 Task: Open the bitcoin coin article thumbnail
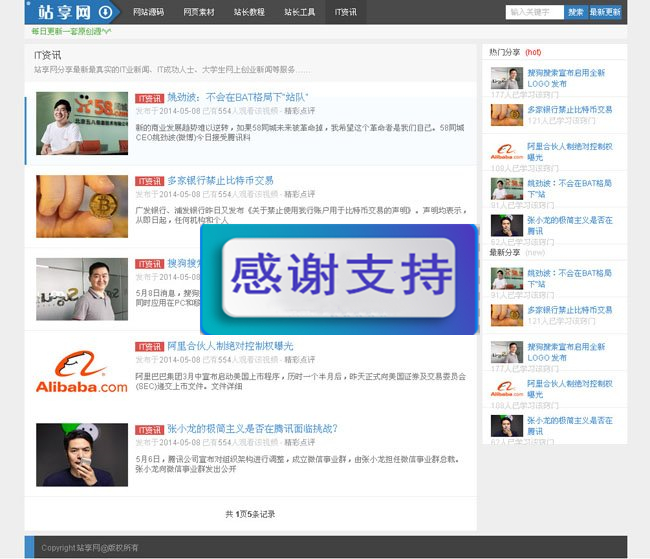pos(82,206)
